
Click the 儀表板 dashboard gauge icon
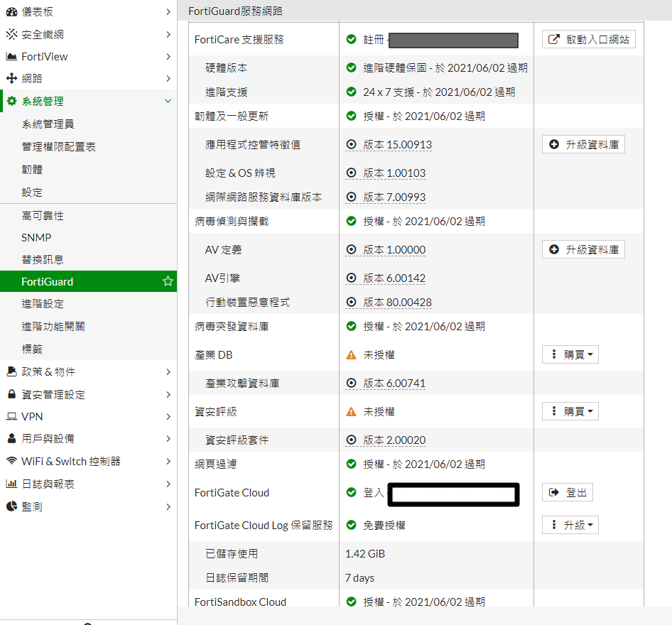[11, 12]
